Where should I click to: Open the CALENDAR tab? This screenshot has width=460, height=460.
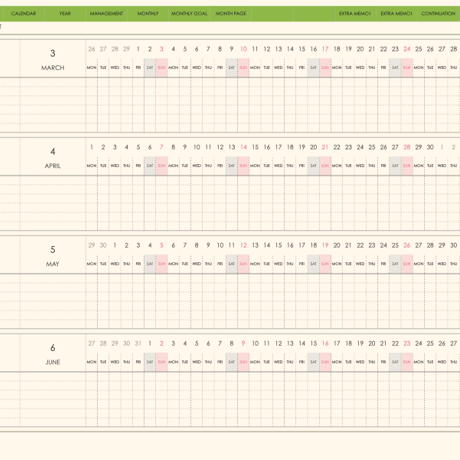[23, 14]
